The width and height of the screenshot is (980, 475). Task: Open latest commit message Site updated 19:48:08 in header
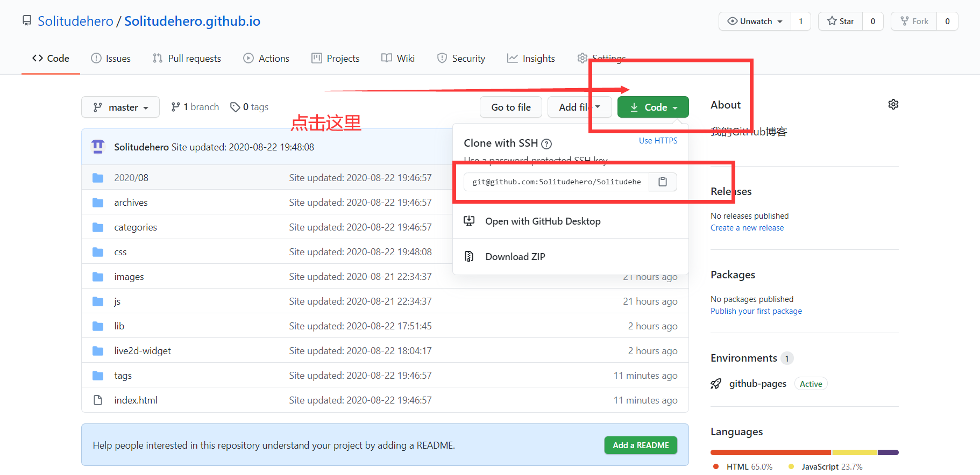(243, 147)
